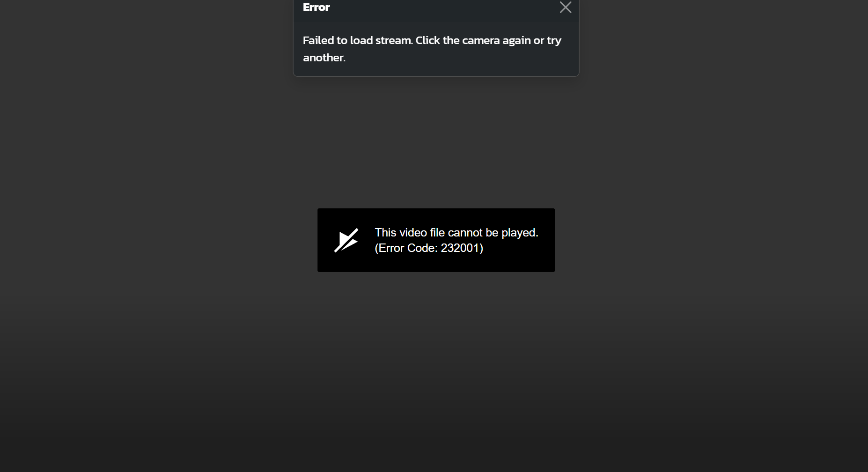This screenshot has height=472, width=868.
Task: Click the dark header bar of Error toast
Action: tap(436, 9)
